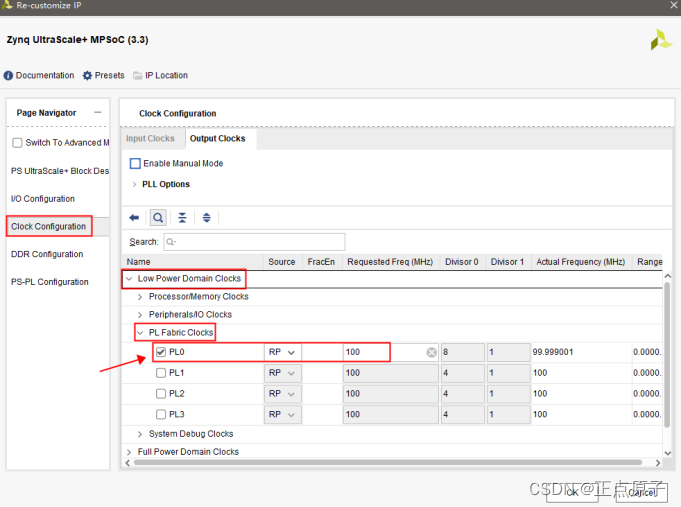681x507 pixels.
Task: Check the Enable Manual Mode checkbox
Action: pyautogui.click(x=136, y=164)
